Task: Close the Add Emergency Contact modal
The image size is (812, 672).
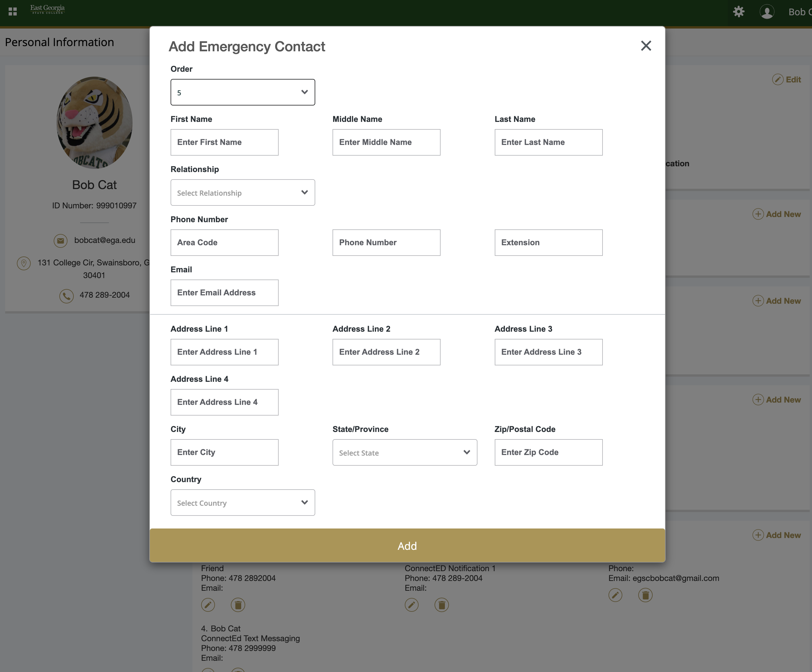Action: pos(645,45)
